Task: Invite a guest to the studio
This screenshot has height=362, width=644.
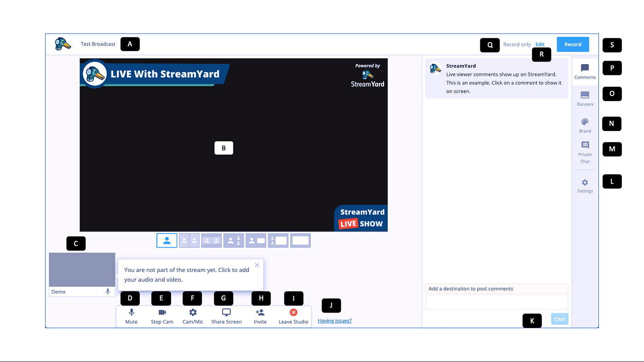Action: point(260,317)
